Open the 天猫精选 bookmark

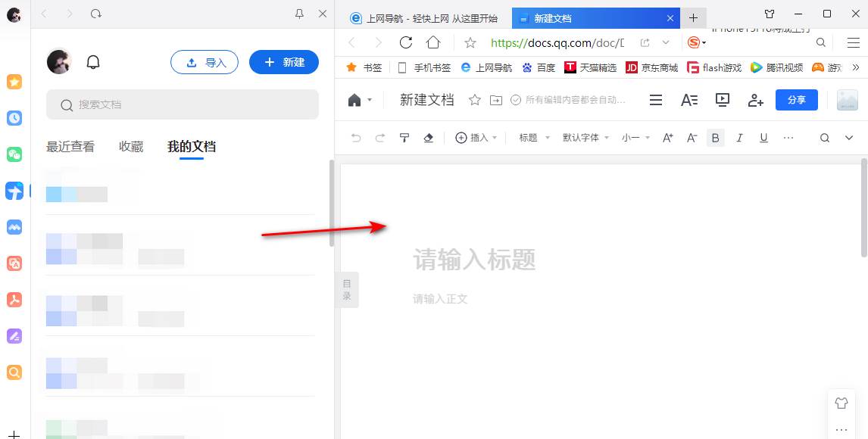coord(591,67)
